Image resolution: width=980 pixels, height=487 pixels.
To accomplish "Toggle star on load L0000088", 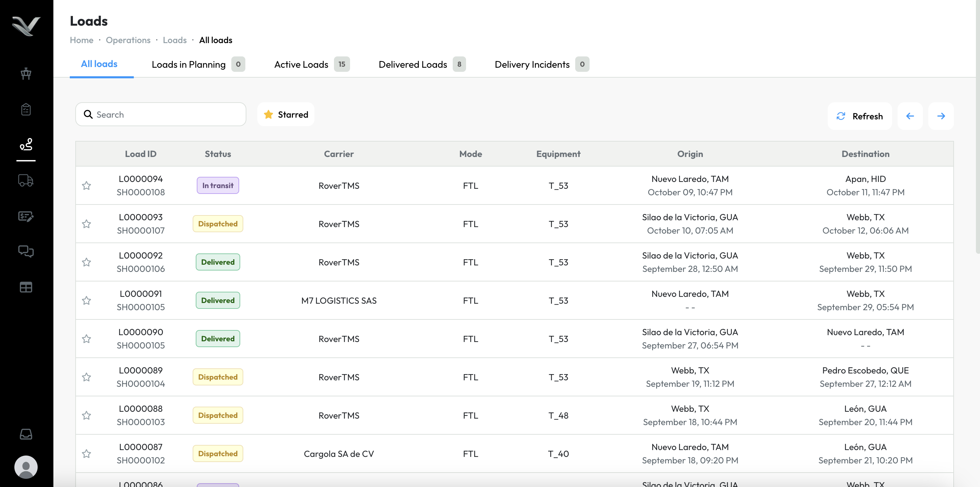I will coord(87,415).
